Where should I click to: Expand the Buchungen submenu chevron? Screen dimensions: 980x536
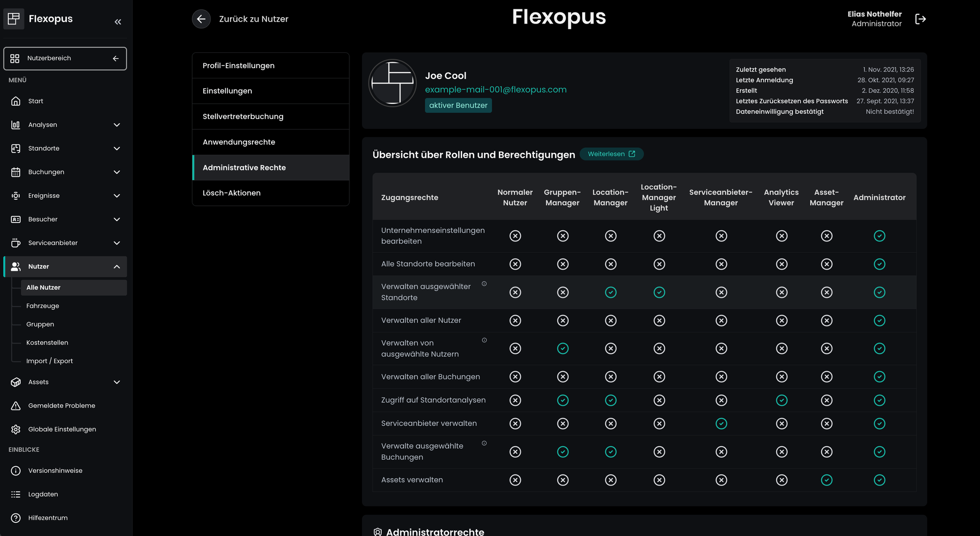[117, 172]
